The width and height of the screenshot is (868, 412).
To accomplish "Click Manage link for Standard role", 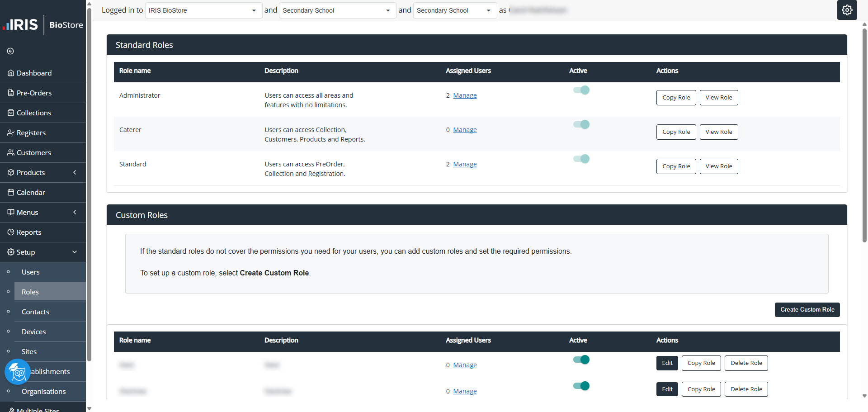I will pyautogui.click(x=465, y=164).
